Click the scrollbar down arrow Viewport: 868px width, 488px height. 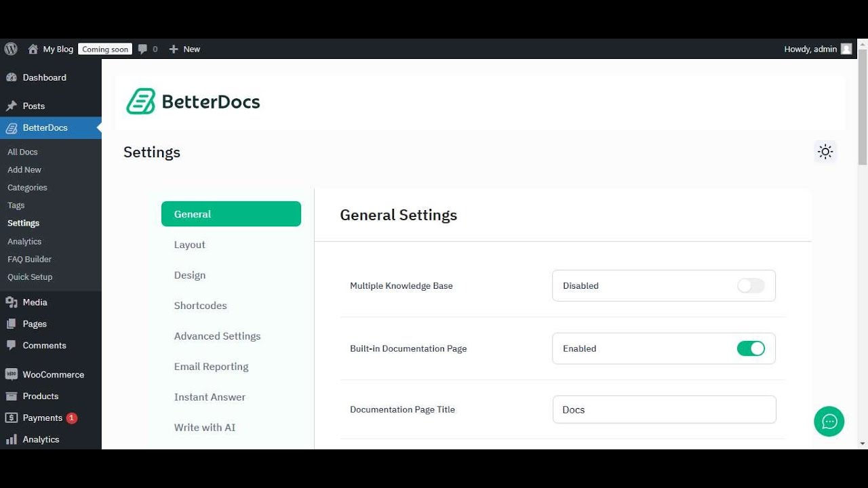pos(863,443)
